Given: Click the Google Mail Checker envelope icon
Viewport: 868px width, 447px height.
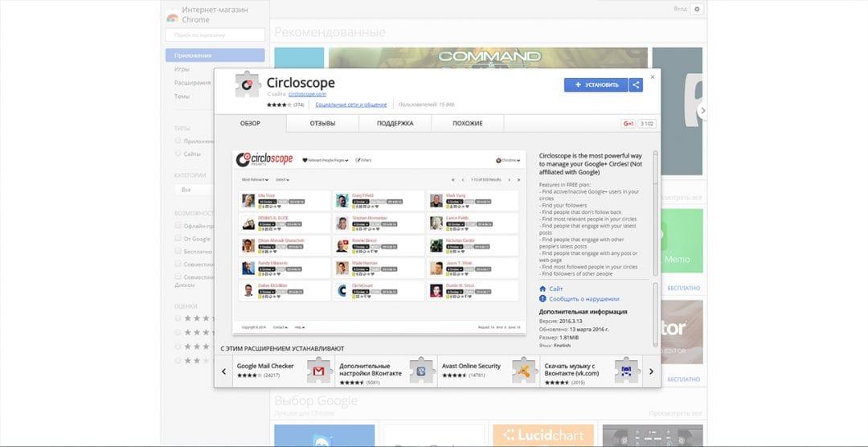Looking at the screenshot, I should tap(319, 371).
